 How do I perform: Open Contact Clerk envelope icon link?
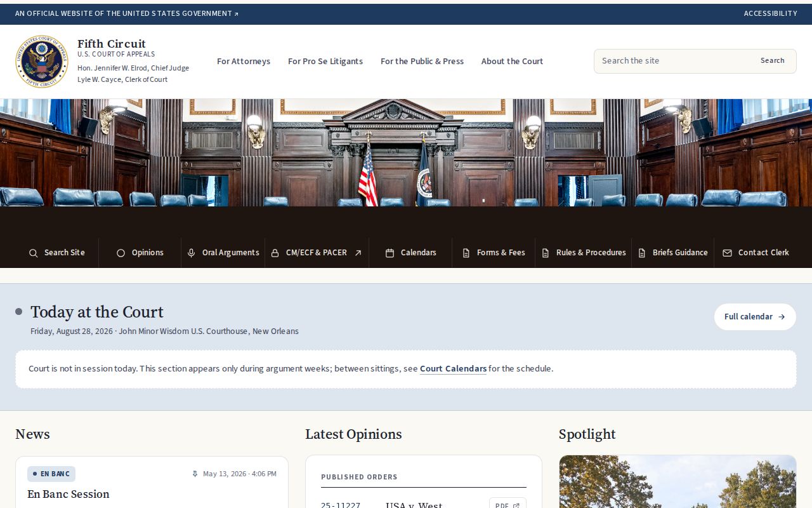(x=727, y=253)
